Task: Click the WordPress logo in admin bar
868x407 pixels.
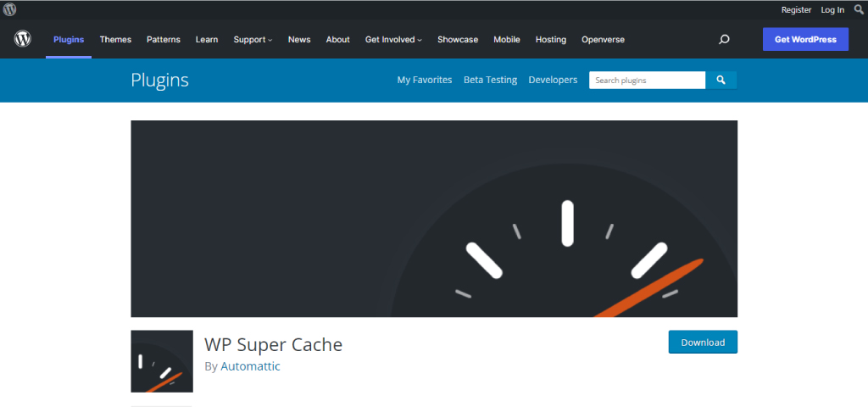Action: [9, 9]
